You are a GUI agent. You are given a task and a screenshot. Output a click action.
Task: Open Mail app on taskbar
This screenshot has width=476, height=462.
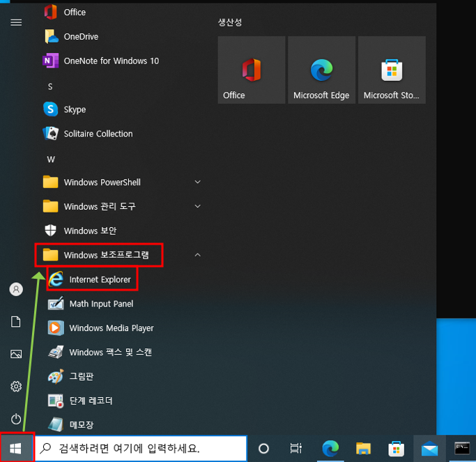point(429,448)
